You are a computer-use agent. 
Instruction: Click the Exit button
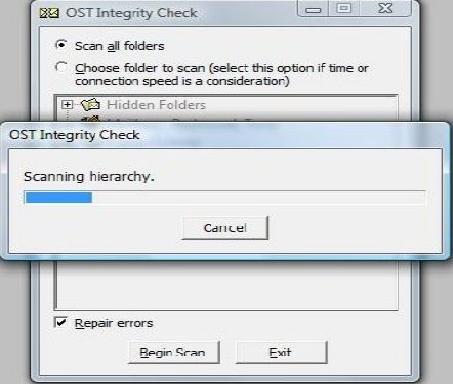[282, 352]
